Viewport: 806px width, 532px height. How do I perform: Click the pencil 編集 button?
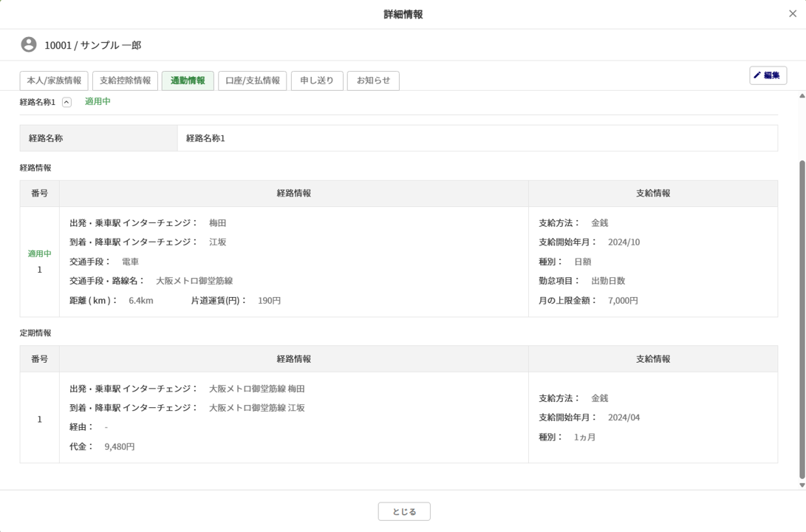click(768, 75)
